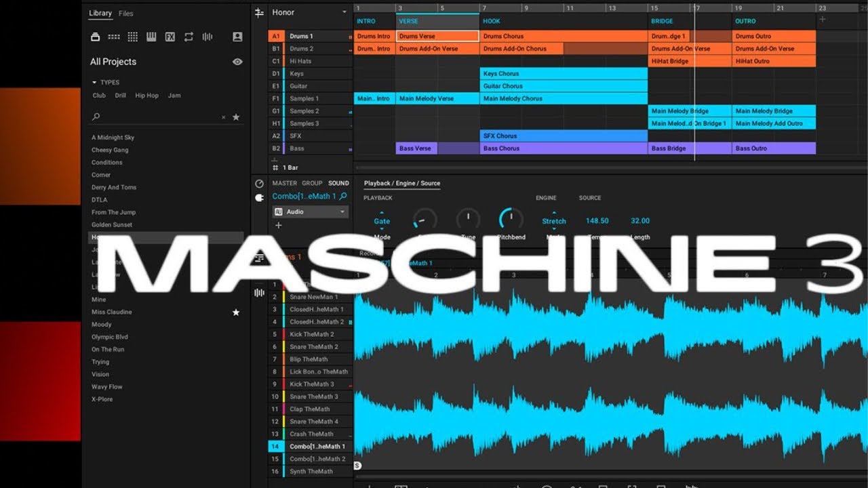Screen dimensions: 868x488
Task: Select the FX effects library icon
Action: tap(170, 37)
